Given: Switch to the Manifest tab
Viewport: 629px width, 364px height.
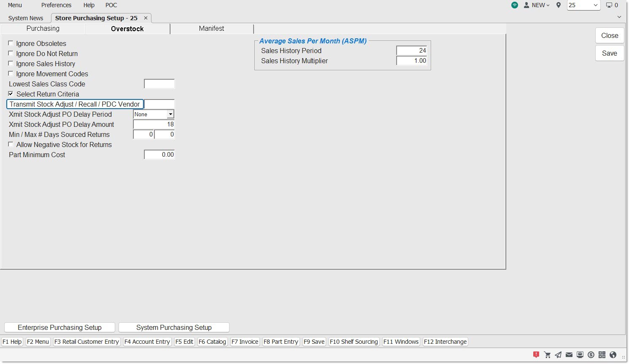Looking at the screenshot, I should 211,29.
